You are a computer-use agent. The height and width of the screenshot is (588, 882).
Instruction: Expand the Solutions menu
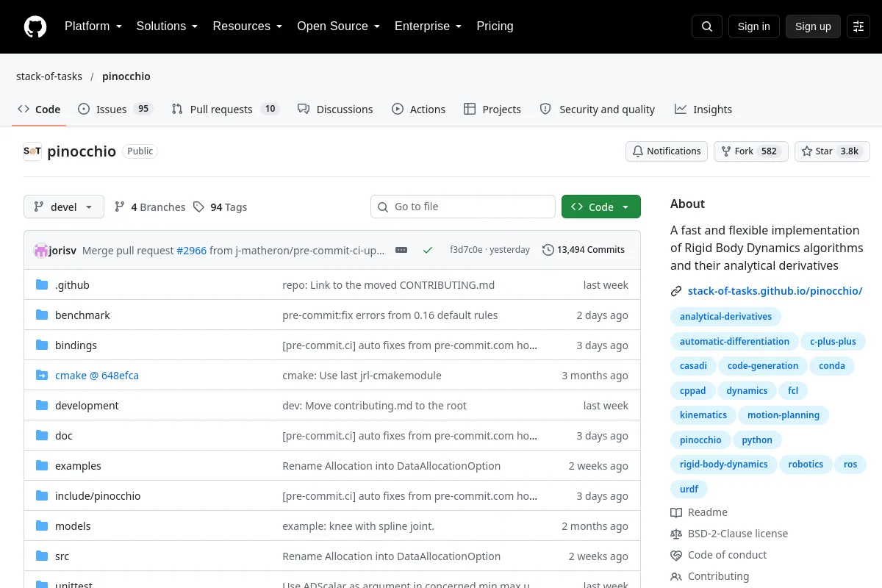coord(167,26)
